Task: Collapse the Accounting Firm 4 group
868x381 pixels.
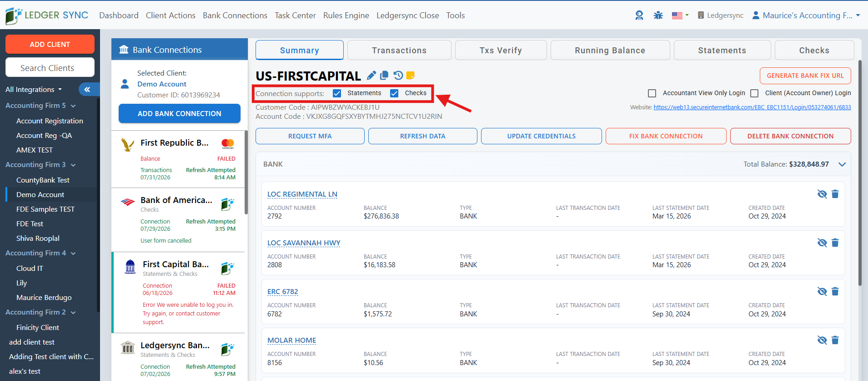Action: coord(73,254)
